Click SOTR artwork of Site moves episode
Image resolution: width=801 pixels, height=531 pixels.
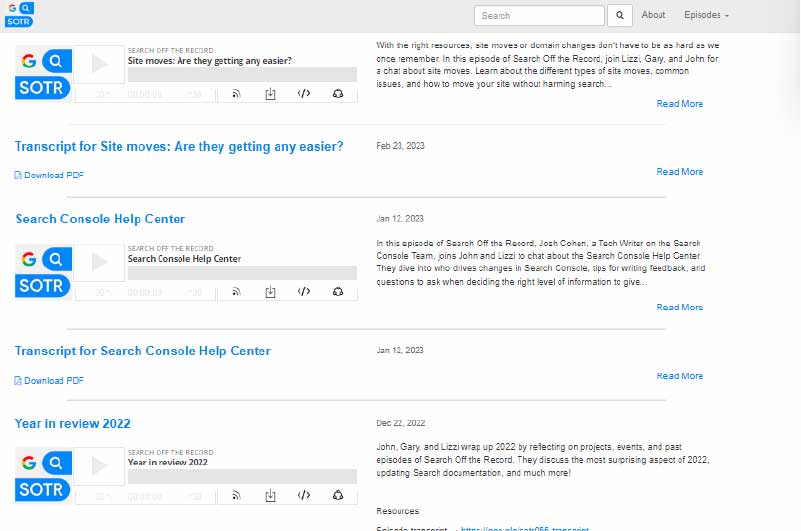click(43, 74)
